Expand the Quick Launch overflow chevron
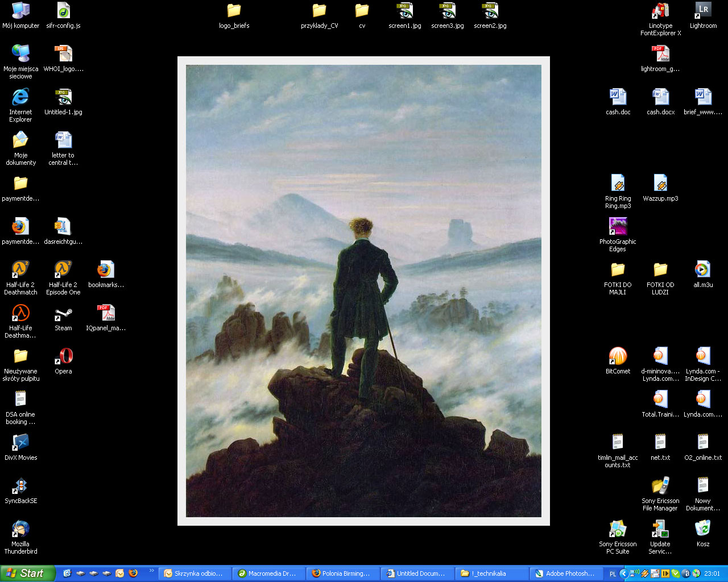 pos(151,571)
